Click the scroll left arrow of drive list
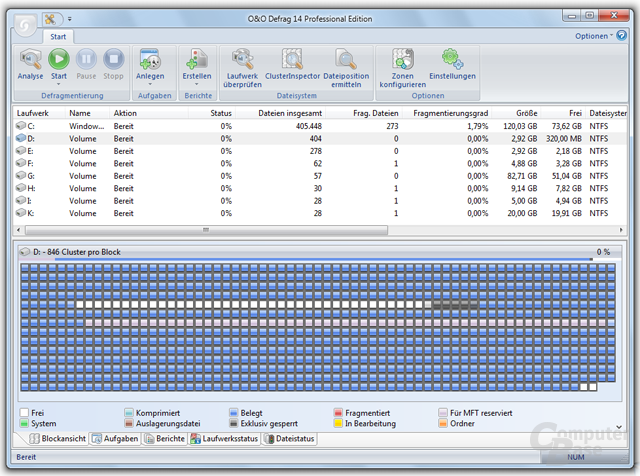 click(x=18, y=230)
